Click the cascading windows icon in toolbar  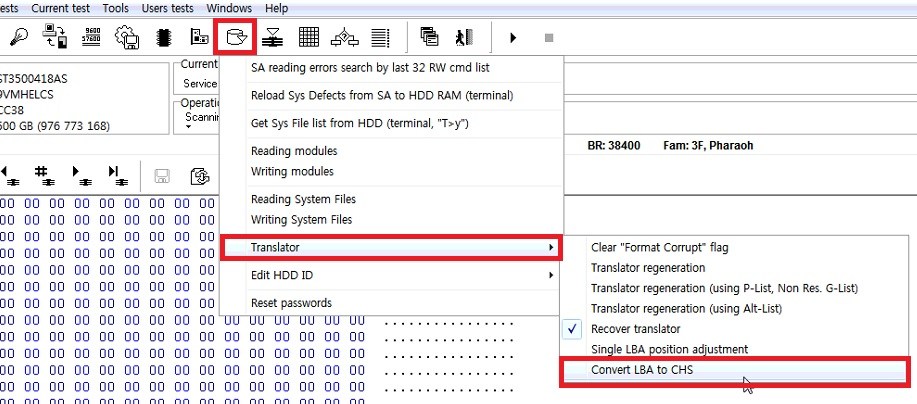pyautogui.click(x=430, y=38)
